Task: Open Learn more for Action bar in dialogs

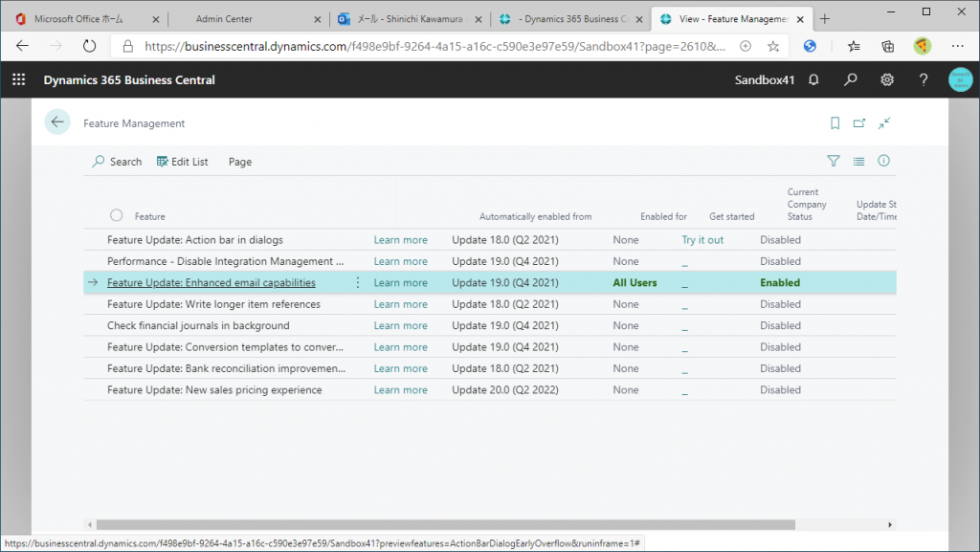Action: click(x=401, y=240)
